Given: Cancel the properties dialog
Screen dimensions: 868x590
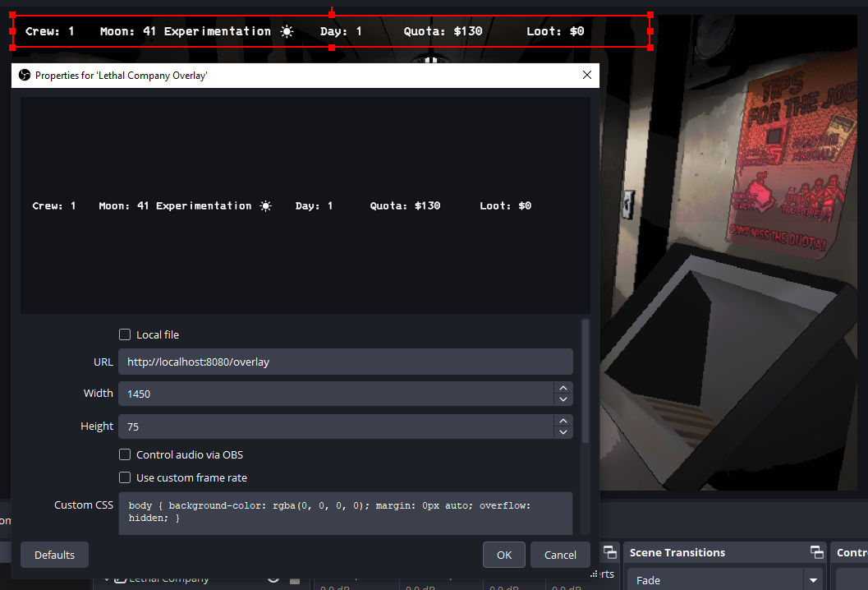Looking at the screenshot, I should coord(560,555).
